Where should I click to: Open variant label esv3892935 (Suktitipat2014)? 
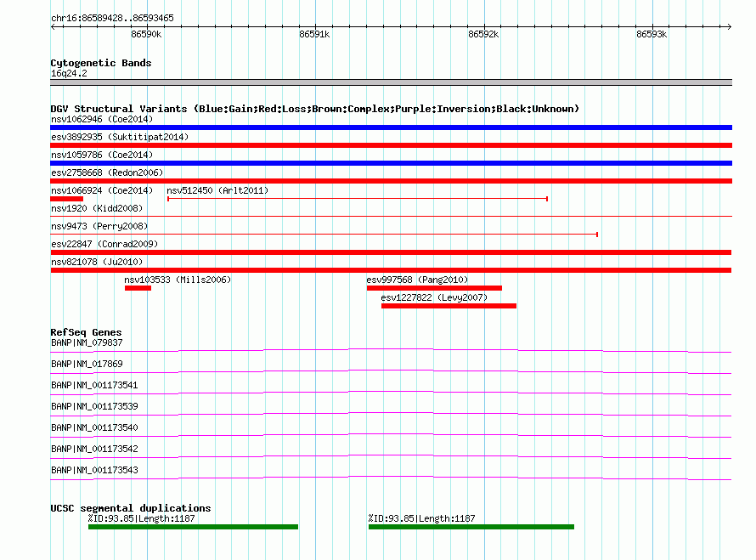click(120, 137)
